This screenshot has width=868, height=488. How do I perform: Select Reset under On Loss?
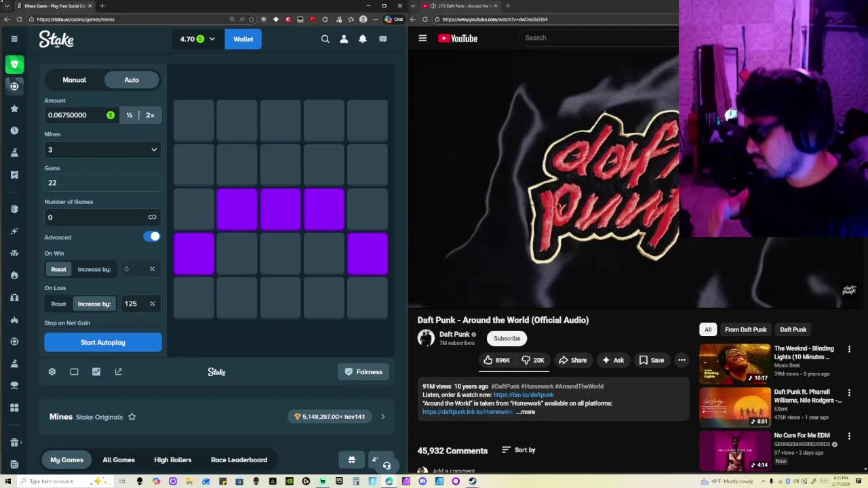point(59,304)
